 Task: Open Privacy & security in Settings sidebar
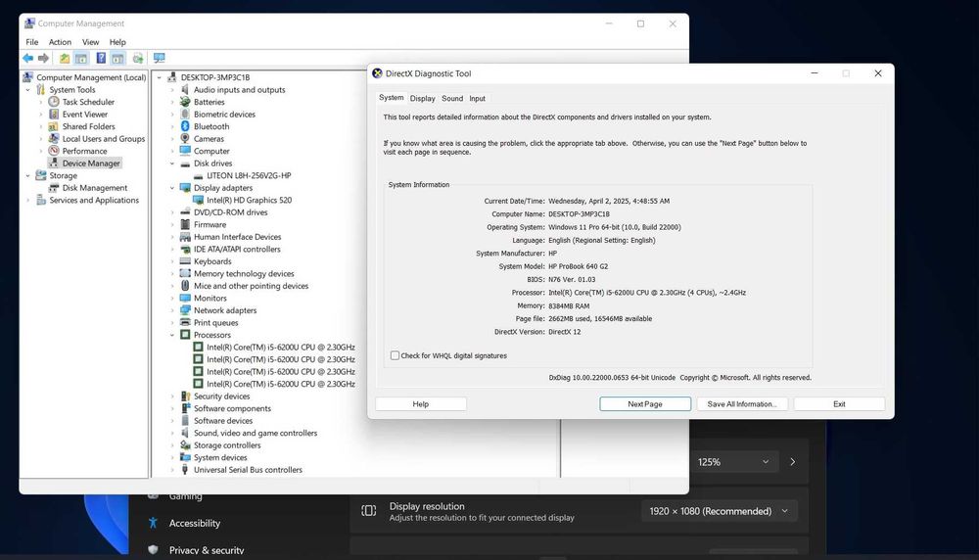point(206,550)
